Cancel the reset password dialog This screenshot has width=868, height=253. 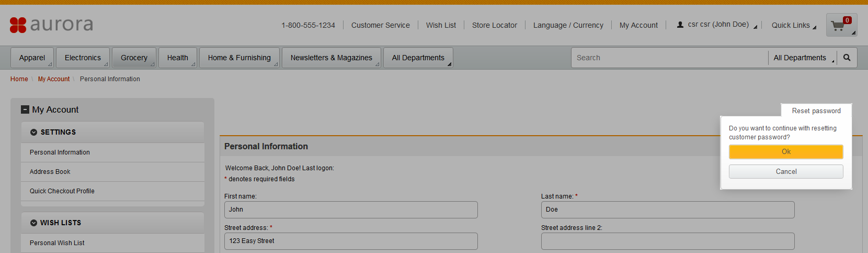786,172
